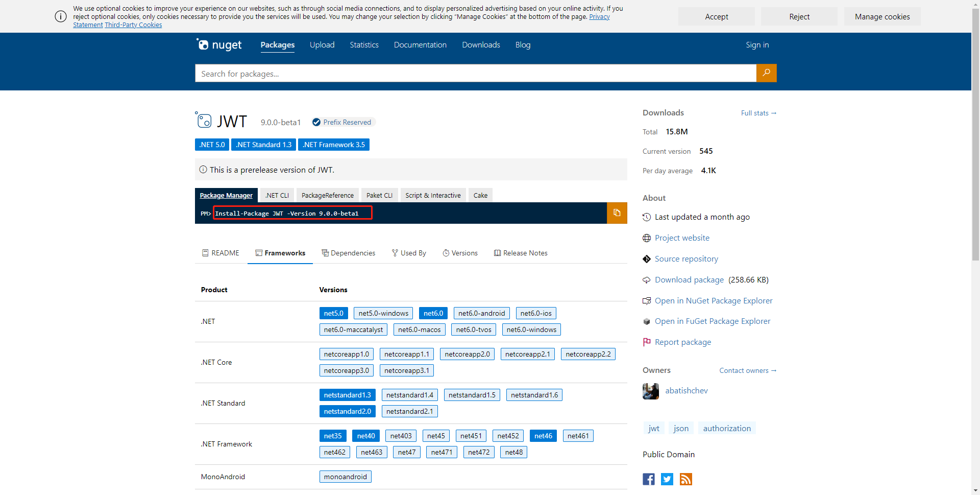
Task: Click the abatishchev owner avatar
Action: pos(651,391)
